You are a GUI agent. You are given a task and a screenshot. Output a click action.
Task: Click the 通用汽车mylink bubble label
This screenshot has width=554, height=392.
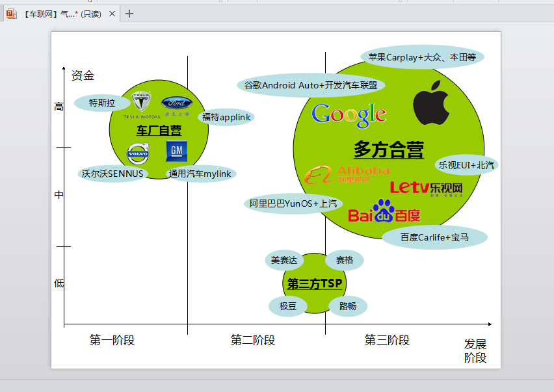200,174
